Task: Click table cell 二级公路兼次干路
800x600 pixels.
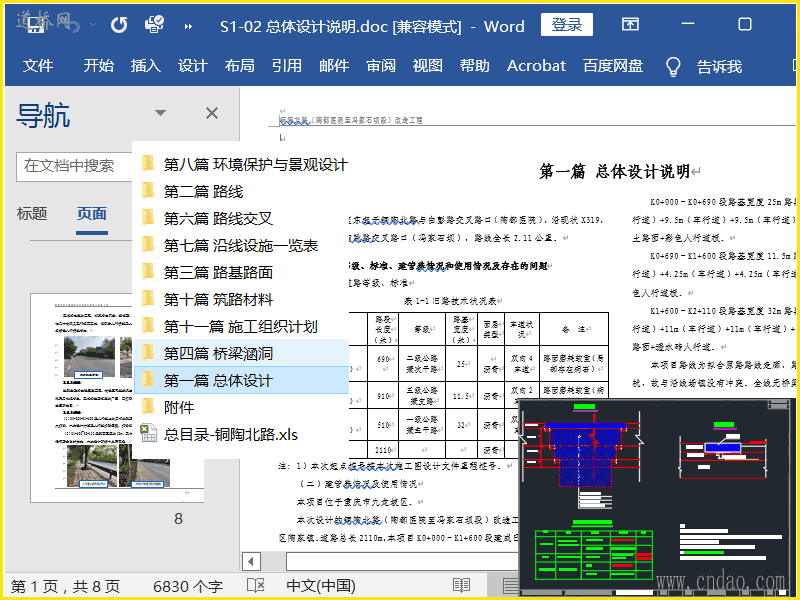Action: (421, 363)
